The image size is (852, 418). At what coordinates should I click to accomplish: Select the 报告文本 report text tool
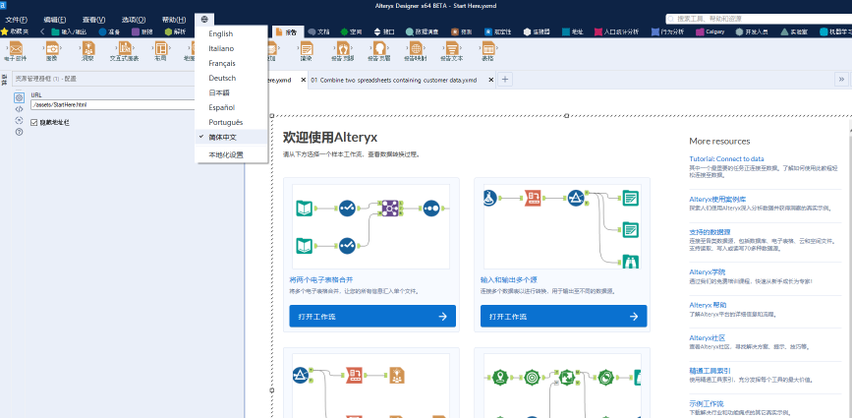(451, 48)
